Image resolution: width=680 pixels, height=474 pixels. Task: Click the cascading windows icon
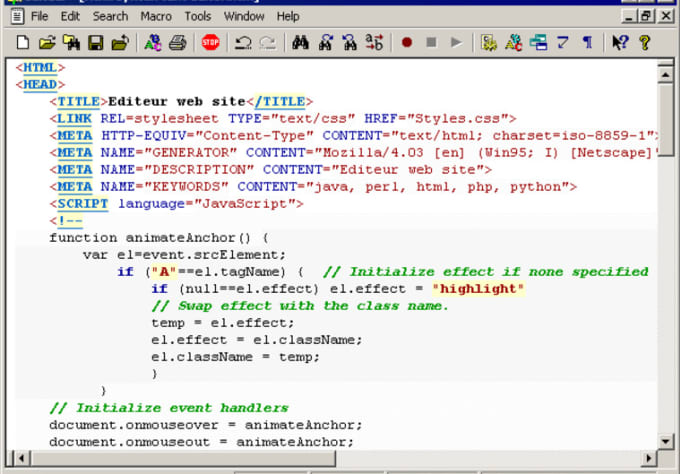coord(538,42)
